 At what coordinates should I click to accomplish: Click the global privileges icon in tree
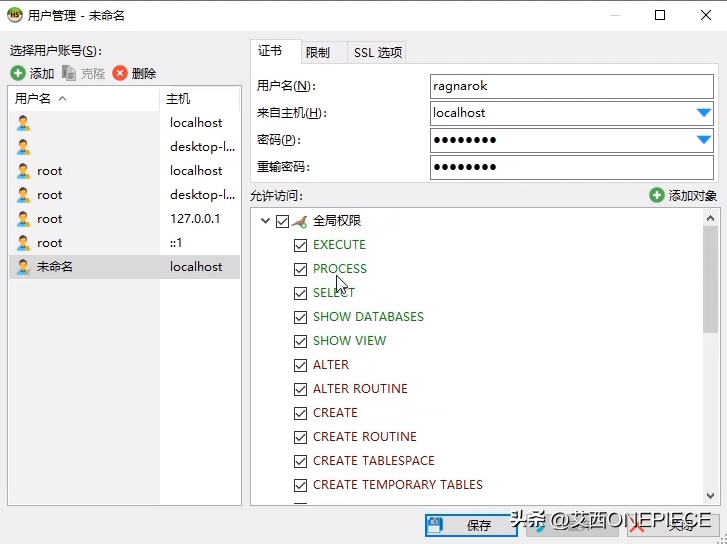299,221
